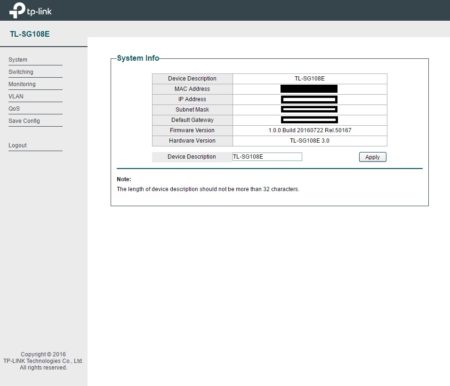Image resolution: width=450 pixels, height=386 pixels.
Task: Click the Note heading text
Action: pos(124,179)
